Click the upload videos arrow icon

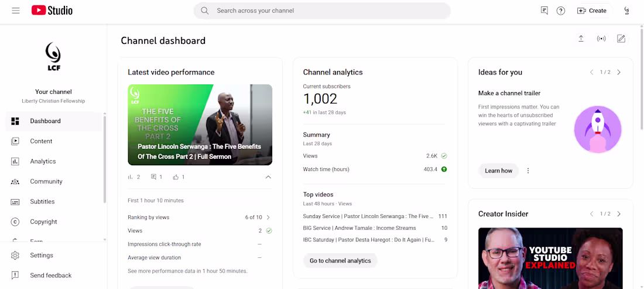tap(581, 39)
